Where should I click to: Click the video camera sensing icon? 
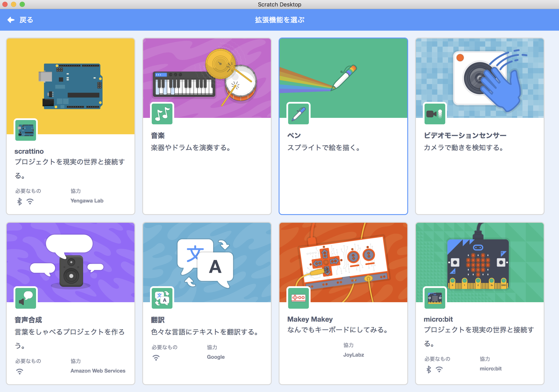[435, 114]
